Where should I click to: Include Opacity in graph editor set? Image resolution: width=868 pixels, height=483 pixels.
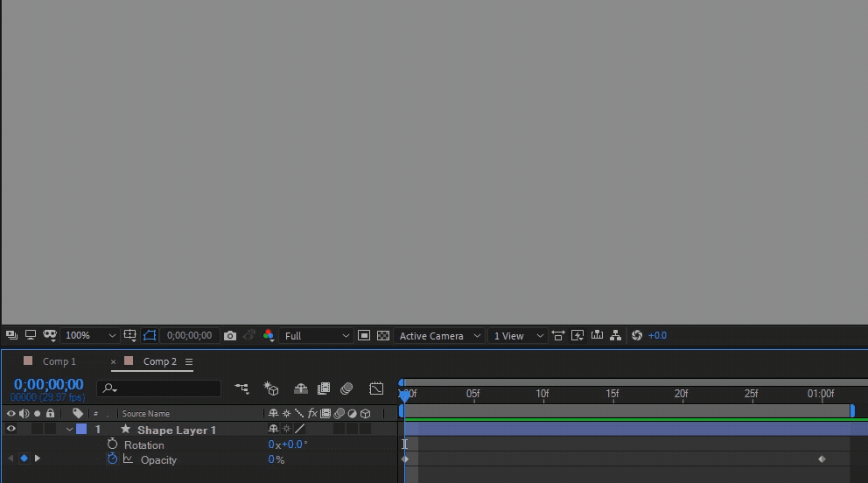coord(129,459)
